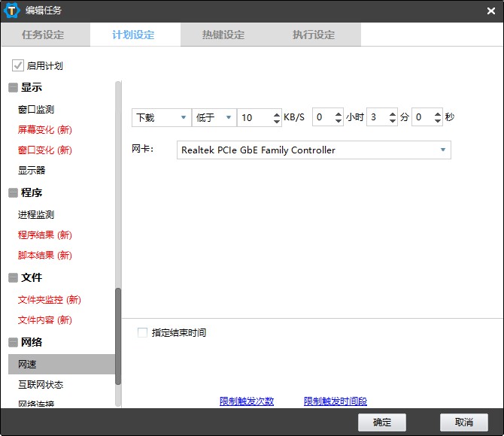Collapse the 程序 category
Viewport: 504px width, 436px height.
13,192
